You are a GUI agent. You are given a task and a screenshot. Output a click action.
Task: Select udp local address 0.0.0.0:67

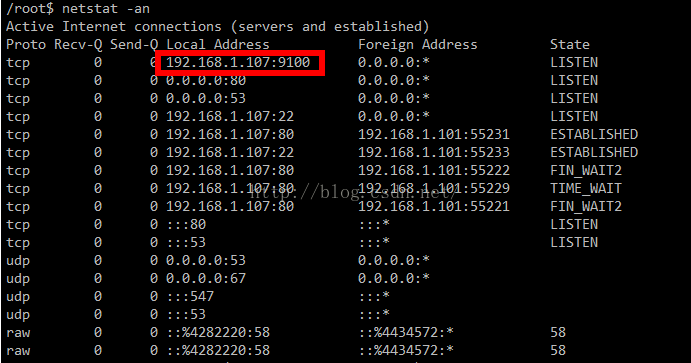coord(206,279)
